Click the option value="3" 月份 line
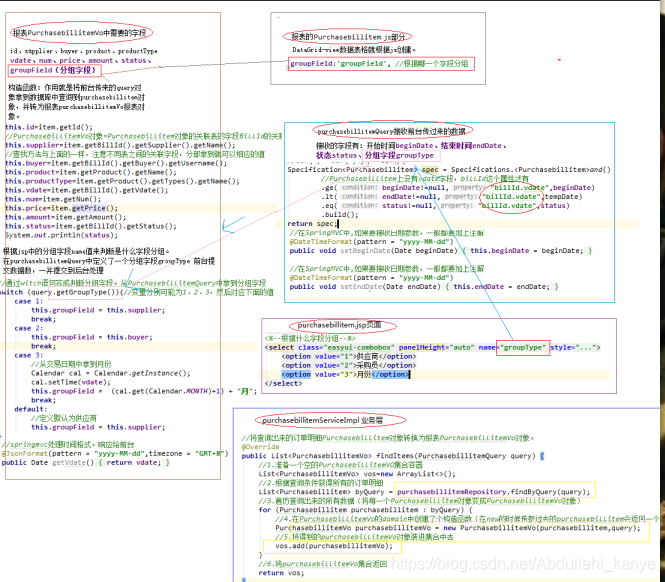The height and width of the screenshot is (582, 665). [x=346, y=375]
